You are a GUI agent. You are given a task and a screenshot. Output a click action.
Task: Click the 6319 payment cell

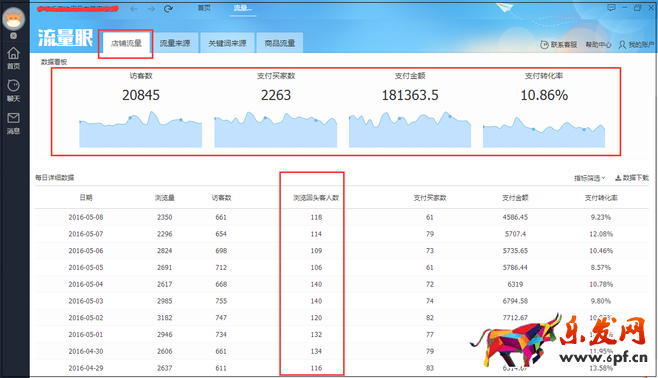(x=515, y=284)
